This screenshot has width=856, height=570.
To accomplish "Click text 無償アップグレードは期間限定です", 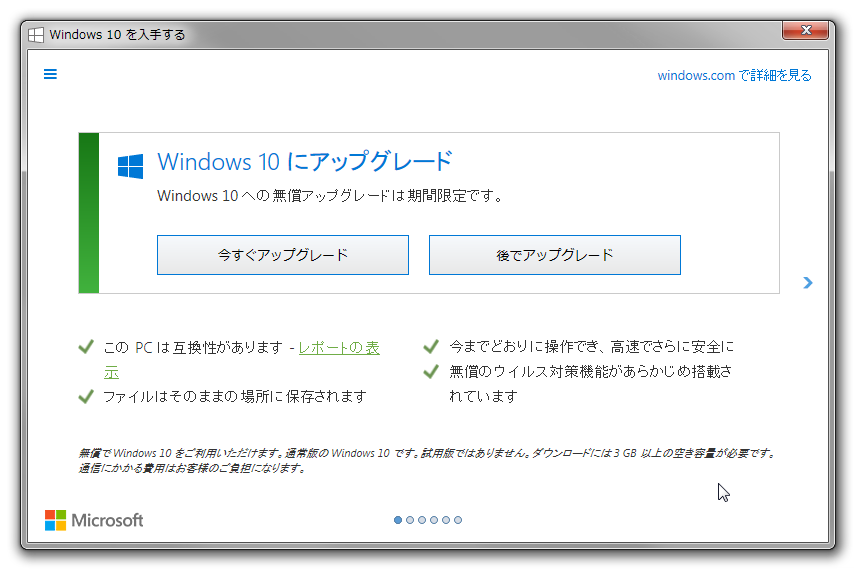I will (387, 195).
